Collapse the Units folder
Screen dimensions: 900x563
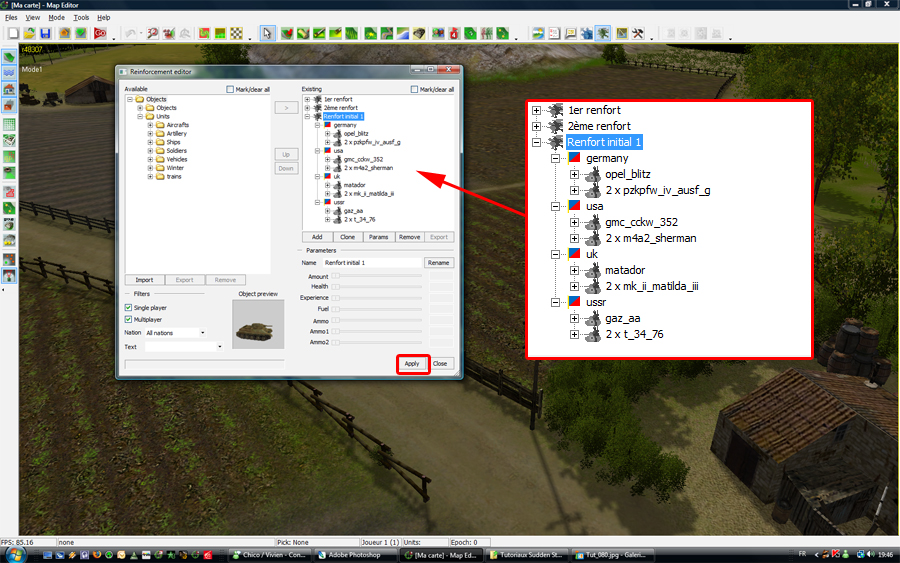point(140,117)
